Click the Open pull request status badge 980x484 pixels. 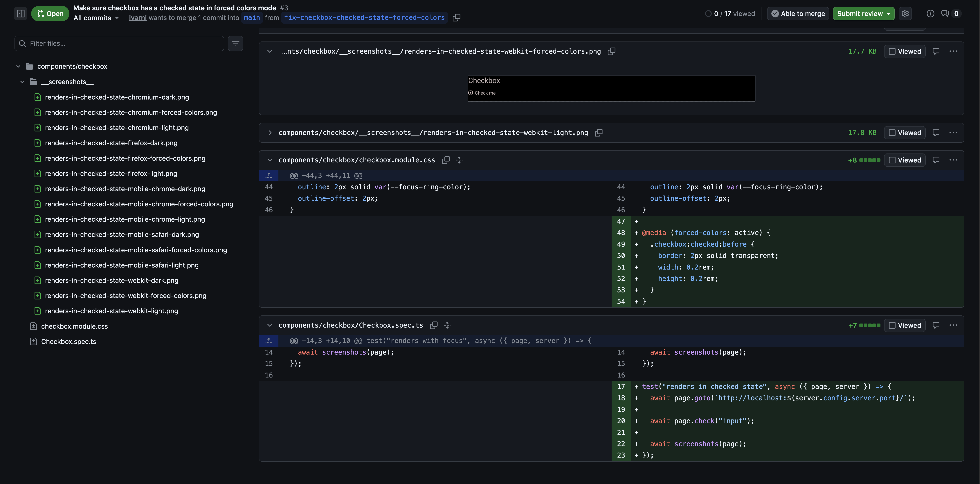pos(50,14)
